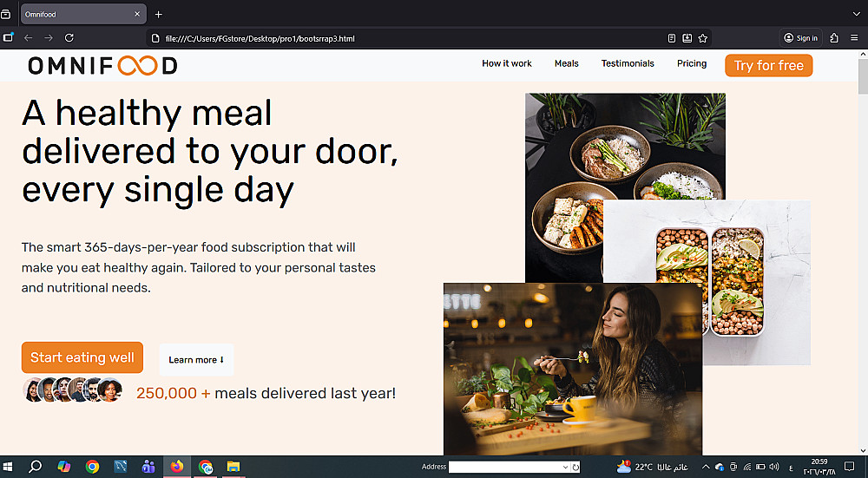Click the taskbar Address input field

505,467
